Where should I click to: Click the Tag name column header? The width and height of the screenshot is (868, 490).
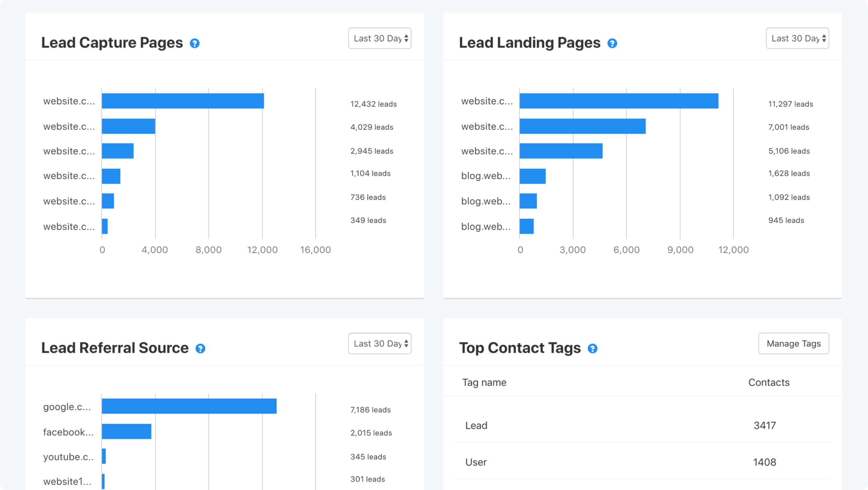(484, 382)
